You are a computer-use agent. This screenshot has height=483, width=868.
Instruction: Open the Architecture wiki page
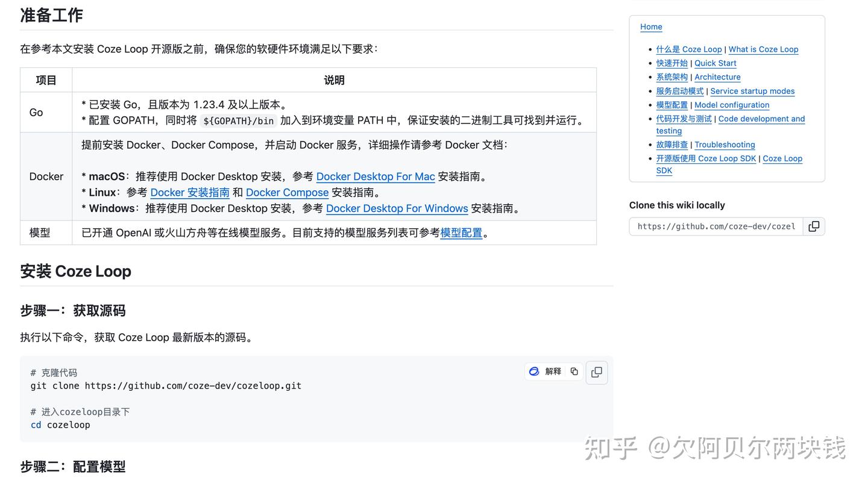717,76
